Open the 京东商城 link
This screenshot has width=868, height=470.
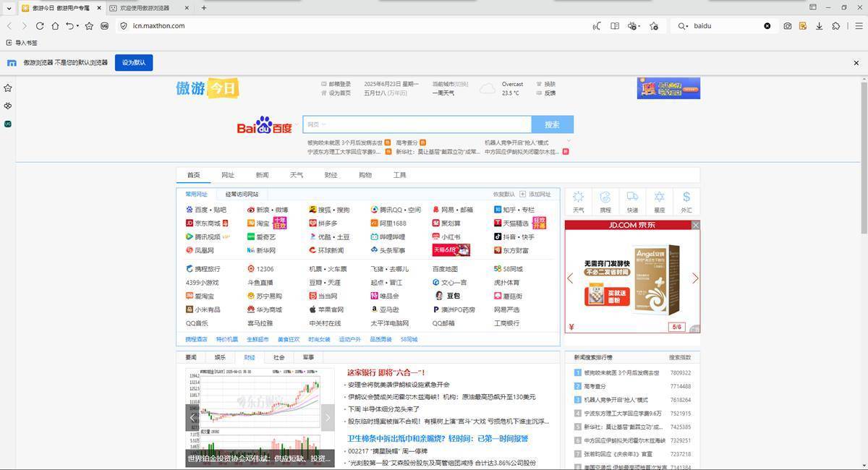[207, 223]
